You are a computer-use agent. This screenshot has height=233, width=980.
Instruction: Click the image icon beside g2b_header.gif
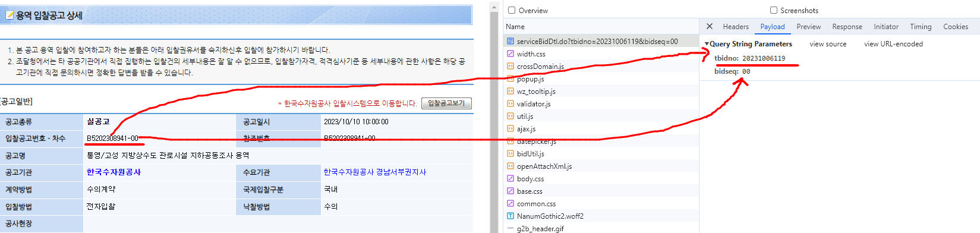point(511,229)
